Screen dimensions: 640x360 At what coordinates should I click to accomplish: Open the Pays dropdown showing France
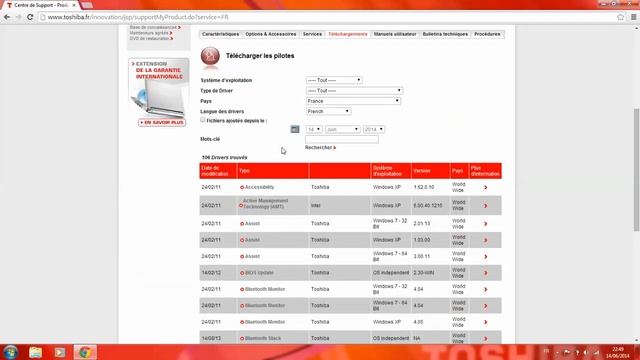[353, 101]
